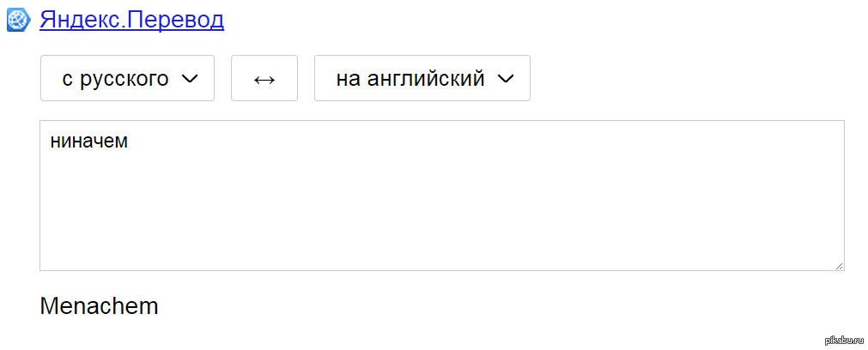Focus the empty space in the source text box
The width and height of the screenshot is (868, 350).
tap(441, 206)
